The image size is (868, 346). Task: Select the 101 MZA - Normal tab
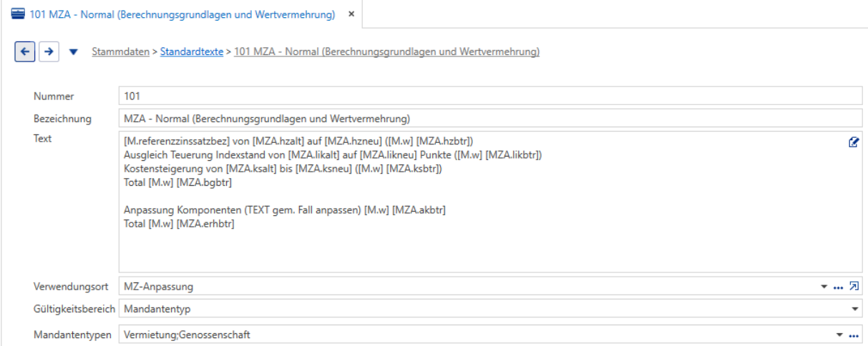pyautogui.click(x=182, y=14)
